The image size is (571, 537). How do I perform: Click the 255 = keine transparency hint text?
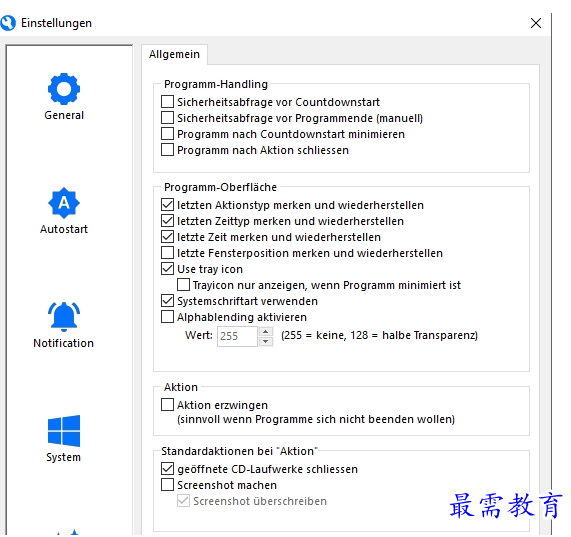pyautogui.click(x=379, y=335)
